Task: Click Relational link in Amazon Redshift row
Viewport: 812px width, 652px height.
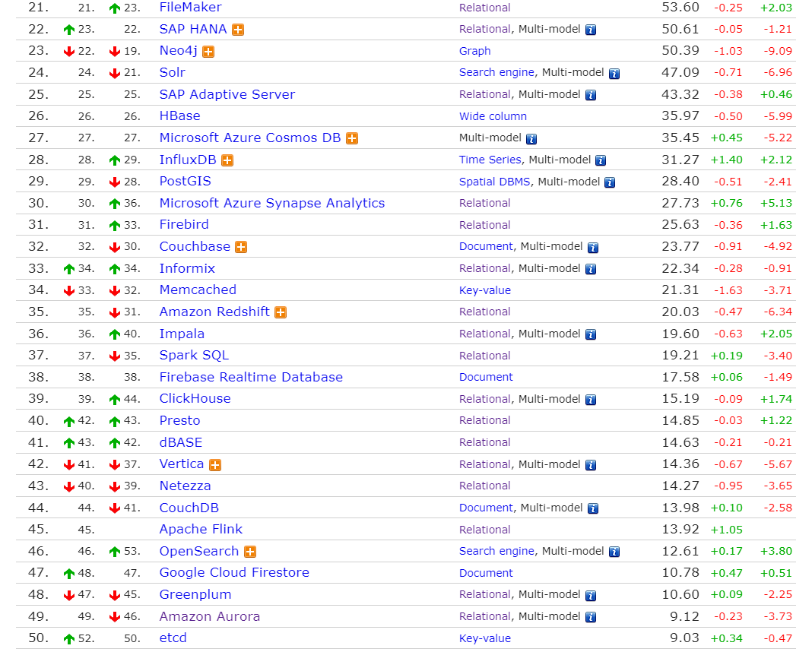Action: click(485, 312)
